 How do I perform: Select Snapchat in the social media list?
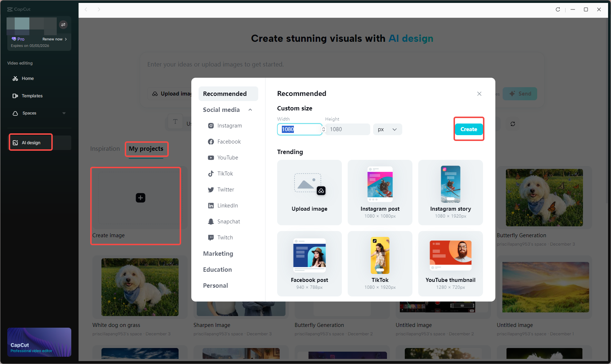point(228,221)
